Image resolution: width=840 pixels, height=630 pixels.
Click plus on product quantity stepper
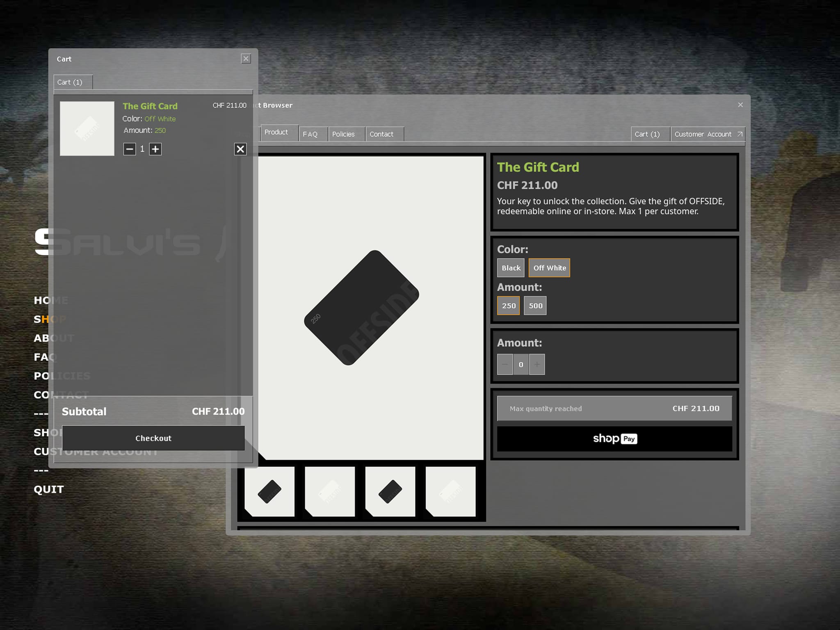pos(537,364)
